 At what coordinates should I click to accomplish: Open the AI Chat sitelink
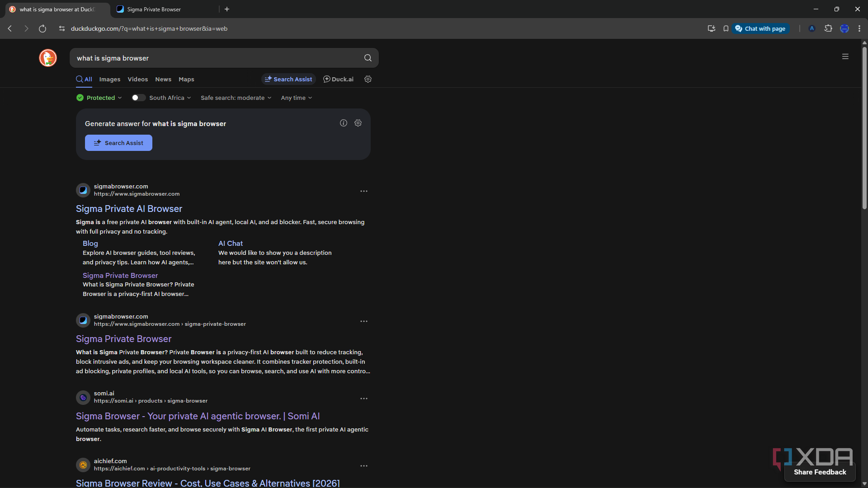(231, 243)
